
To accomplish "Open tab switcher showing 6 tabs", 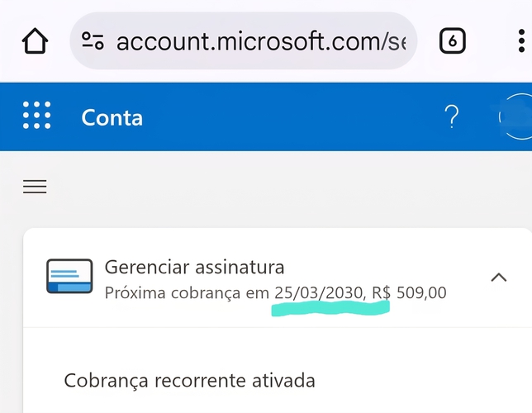I will (x=453, y=40).
